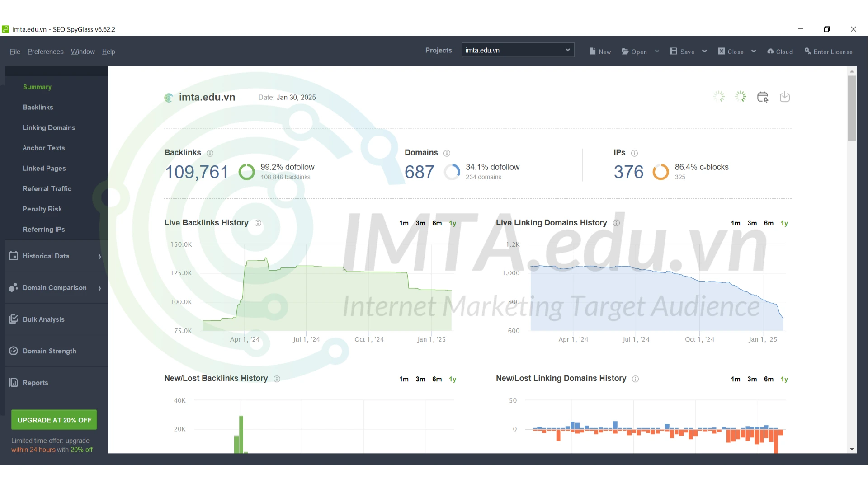Go to Referral Traffic section
The width and height of the screenshot is (868, 488).
point(47,188)
